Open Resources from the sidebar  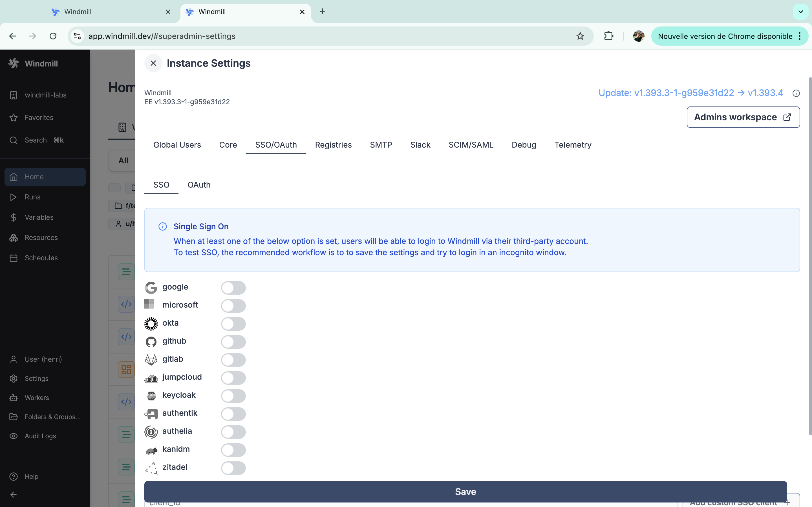click(x=41, y=237)
